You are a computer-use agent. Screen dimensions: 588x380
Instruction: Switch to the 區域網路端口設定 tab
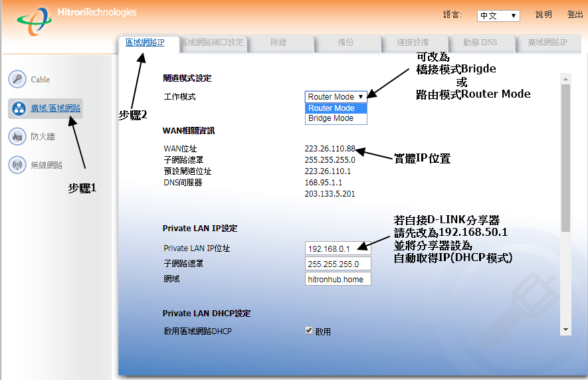tap(212, 43)
